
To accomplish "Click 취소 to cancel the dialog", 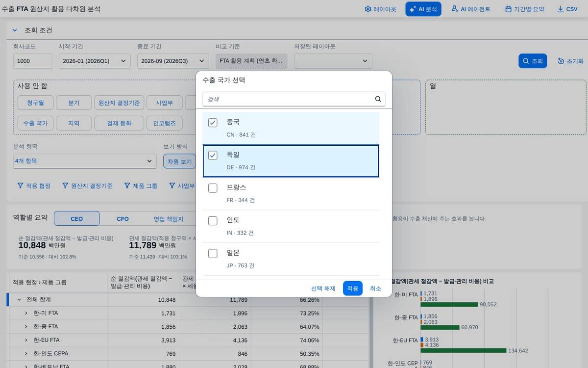I will click(x=375, y=289).
